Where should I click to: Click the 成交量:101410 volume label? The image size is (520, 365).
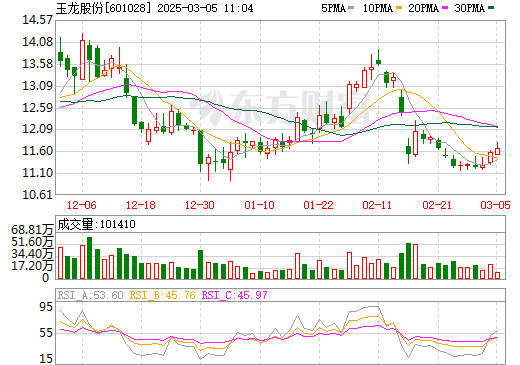(x=97, y=224)
